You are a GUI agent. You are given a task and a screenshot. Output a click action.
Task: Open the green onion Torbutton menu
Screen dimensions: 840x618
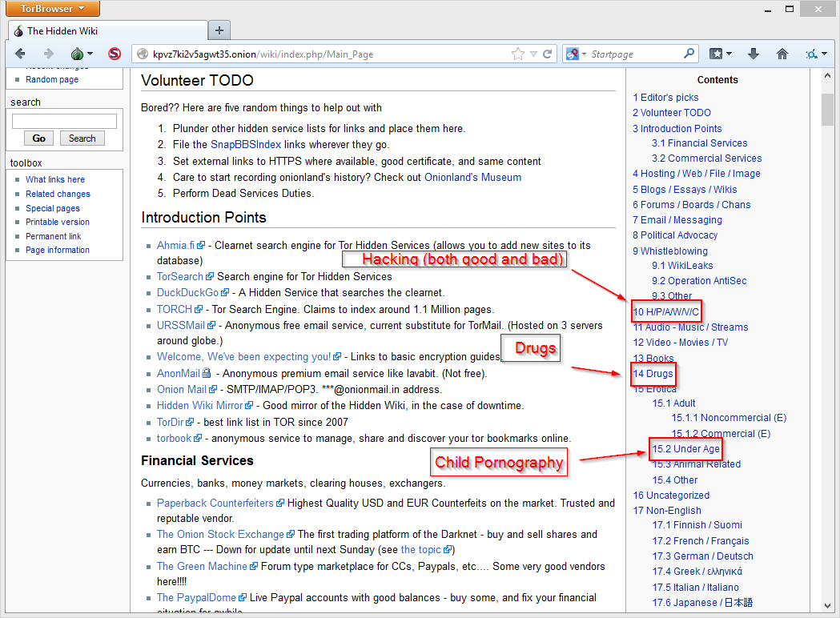[x=82, y=54]
